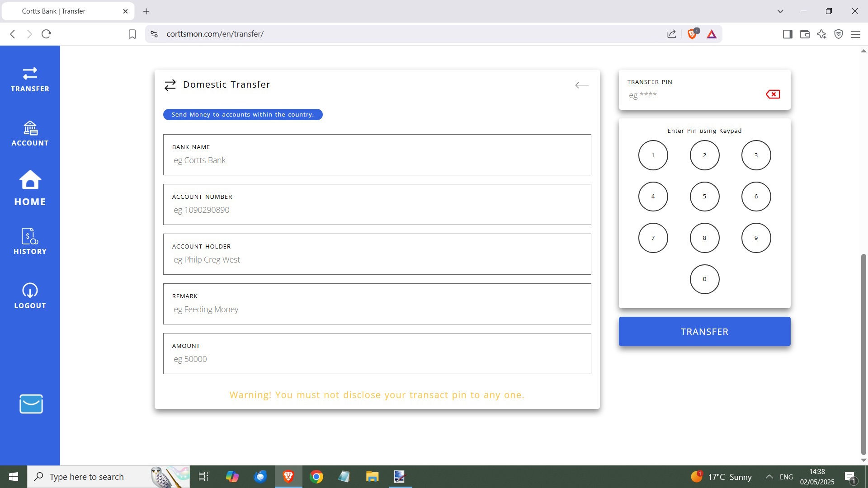Open the Brave Shields icon in address bar
The height and width of the screenshot is (488, 868).
(692, 34)
